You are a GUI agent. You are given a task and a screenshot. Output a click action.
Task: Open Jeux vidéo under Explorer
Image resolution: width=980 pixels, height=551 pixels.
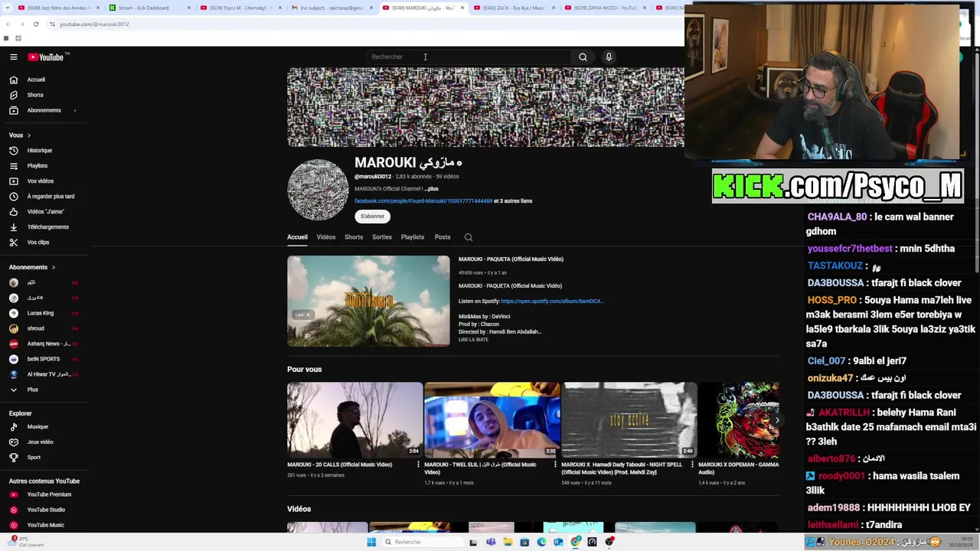coord(40,442)
